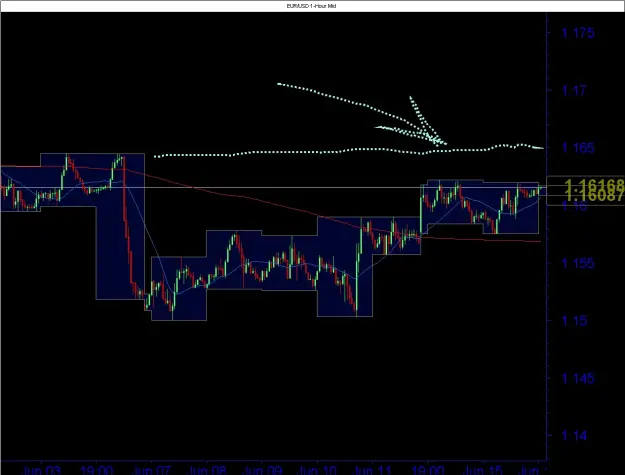Select the Jun 11 date label
Screen dimensions: 625x475
(373, 470)
